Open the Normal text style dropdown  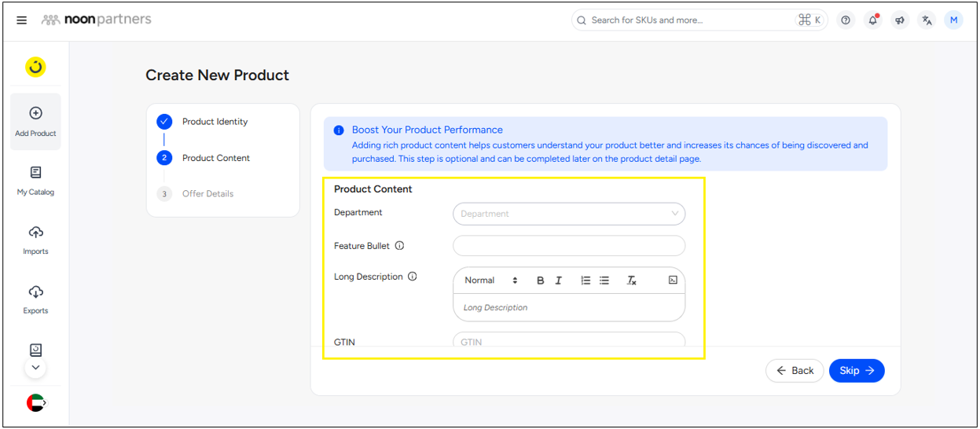[x=490, y=280]
